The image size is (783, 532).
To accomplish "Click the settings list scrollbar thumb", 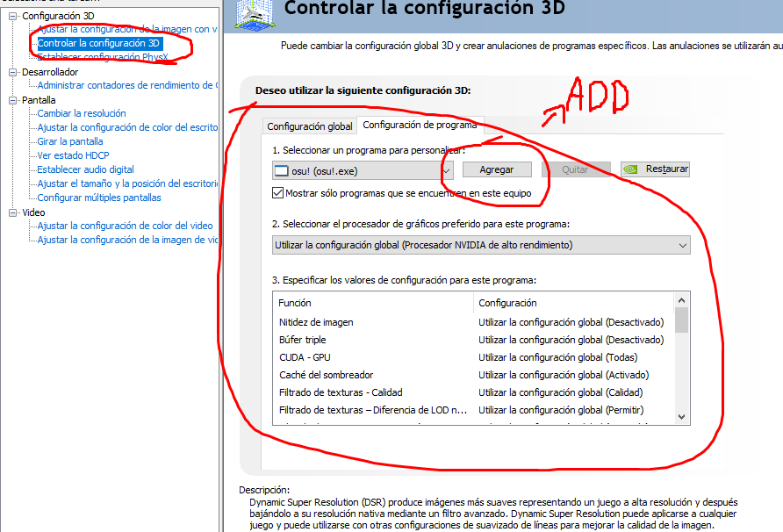I will pyautogui.click(x=682, y=320).
